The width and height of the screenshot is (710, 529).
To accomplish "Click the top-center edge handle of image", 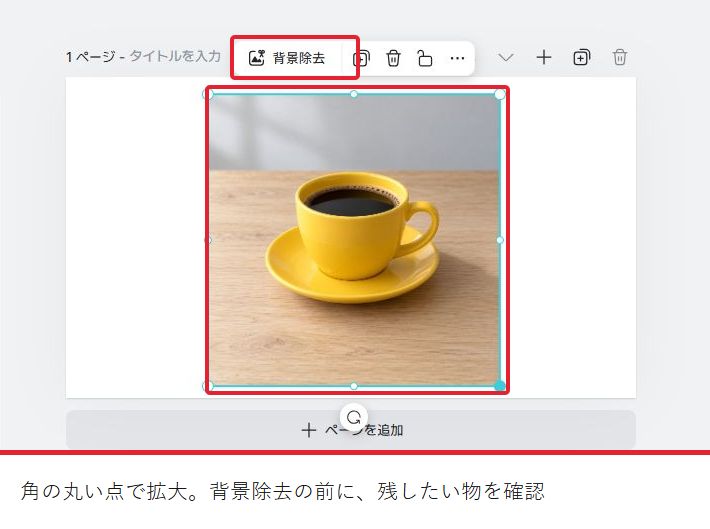I will click(x=354, y=94).
